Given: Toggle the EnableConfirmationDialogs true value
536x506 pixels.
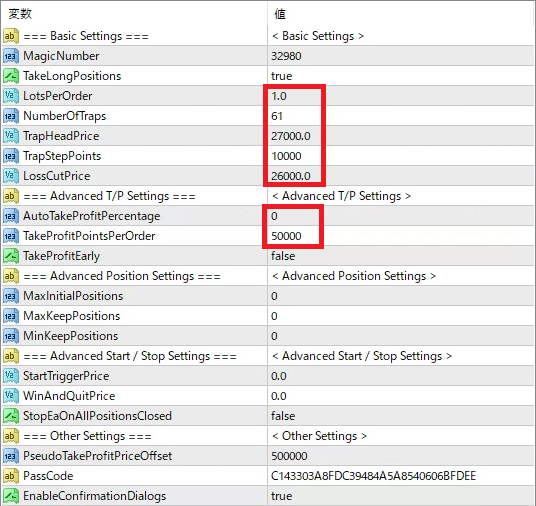Looking at the screenshot, I should coord(401,496).
